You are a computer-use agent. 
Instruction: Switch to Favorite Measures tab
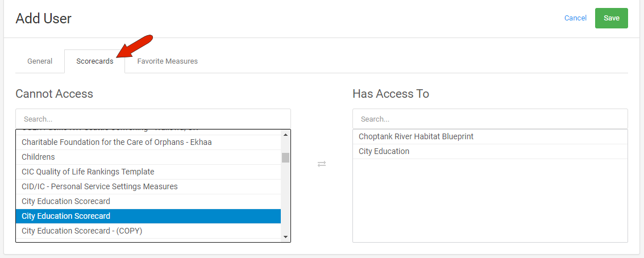pos(167,61)
